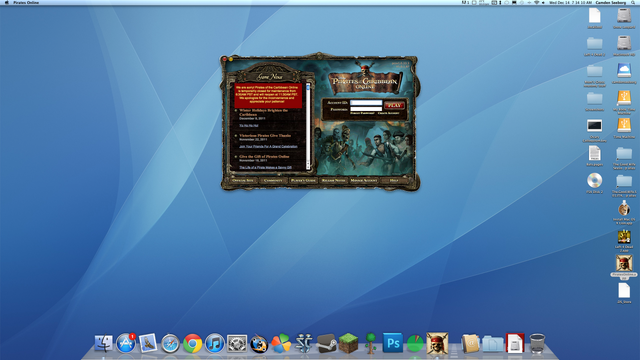Open the red document stack in Dock
Screen dimensions: 640x360
click(x=515, y=343)
